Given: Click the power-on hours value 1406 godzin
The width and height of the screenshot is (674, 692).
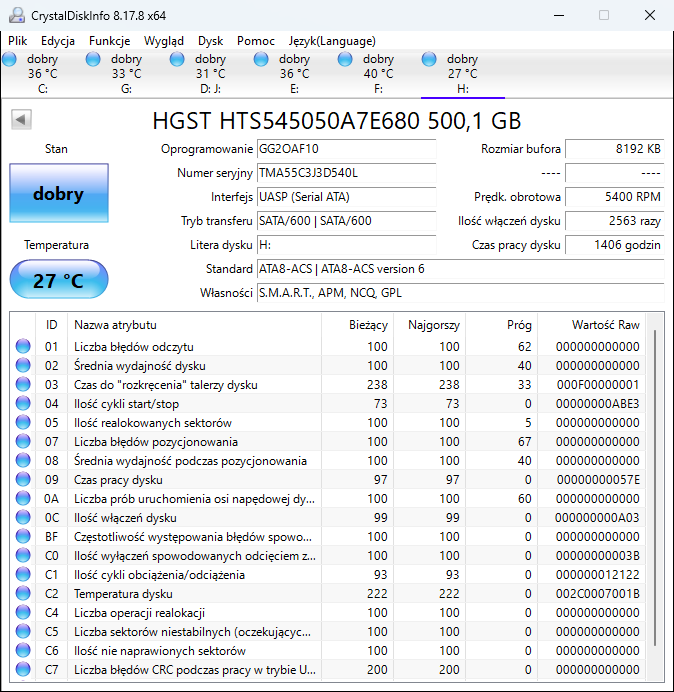Looking at the screenshot, I should point(615,244).
